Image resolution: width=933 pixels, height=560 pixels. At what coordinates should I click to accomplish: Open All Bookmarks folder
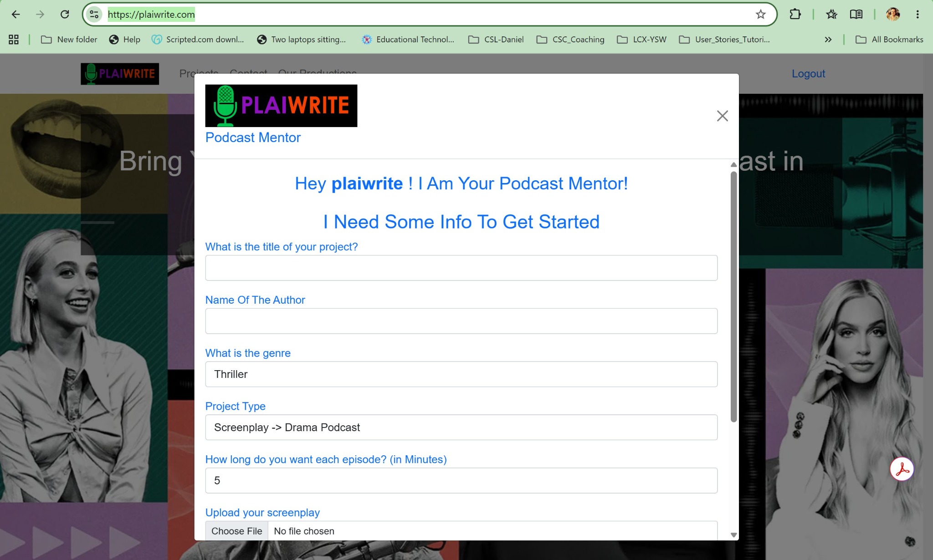pos(889,40)
